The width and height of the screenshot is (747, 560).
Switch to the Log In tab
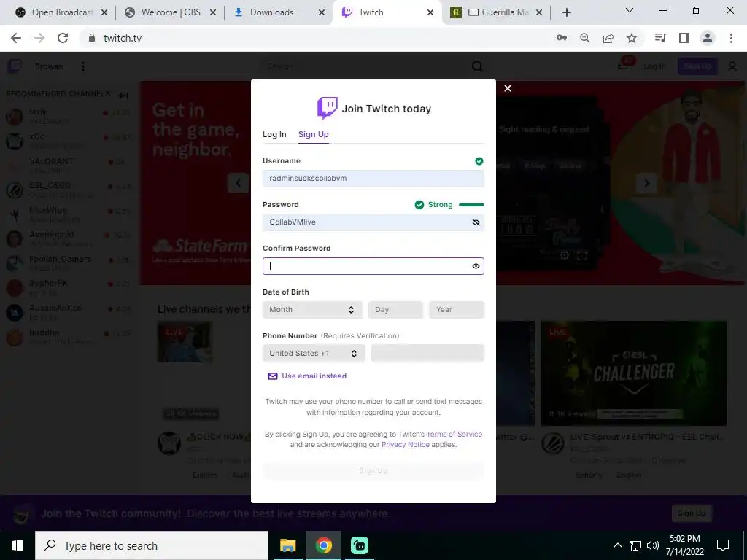click(x=274, y=134)
